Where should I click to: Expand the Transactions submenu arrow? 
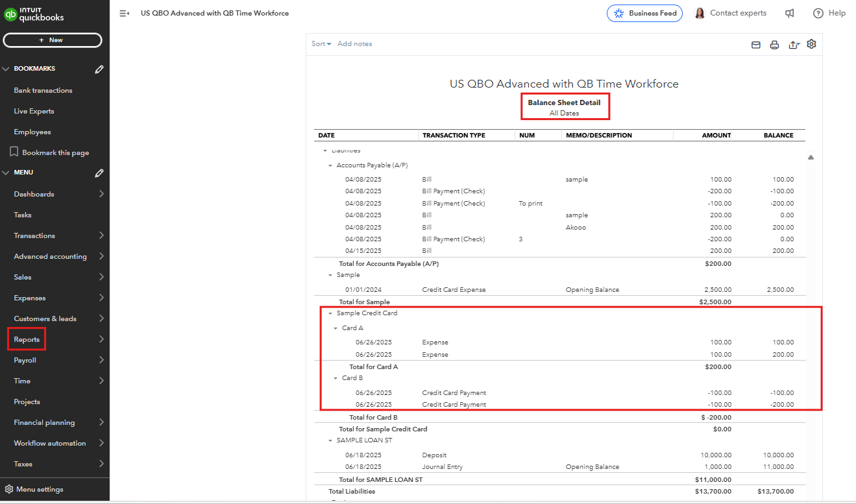tap(101, 235)
